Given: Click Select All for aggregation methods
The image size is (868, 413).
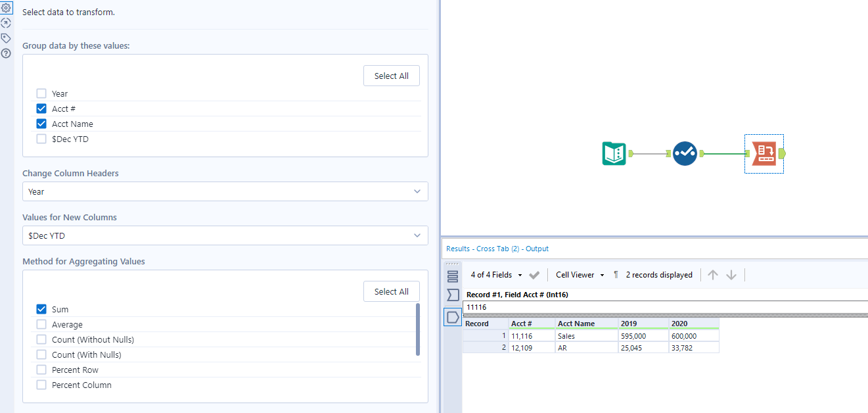Looking at the screenshot, I should tap(391, 291).
